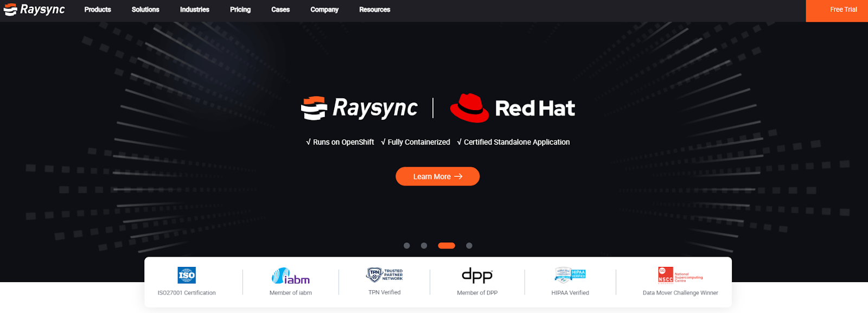
Task: Open the Industries menu
Action: (195, 10)
